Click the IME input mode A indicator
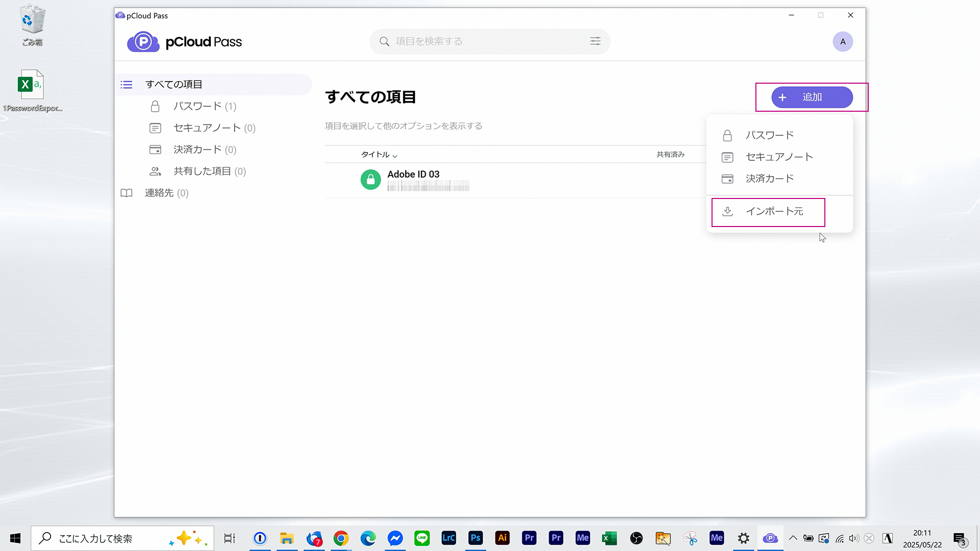This screenshot has width=980, height=551. pyautogui.click(x=888, y=538)
